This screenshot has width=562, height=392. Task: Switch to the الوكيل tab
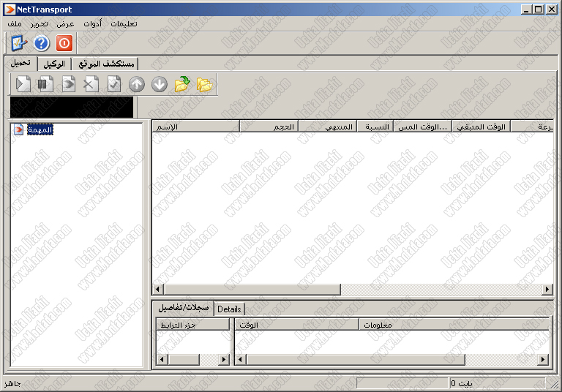[55, 64]
